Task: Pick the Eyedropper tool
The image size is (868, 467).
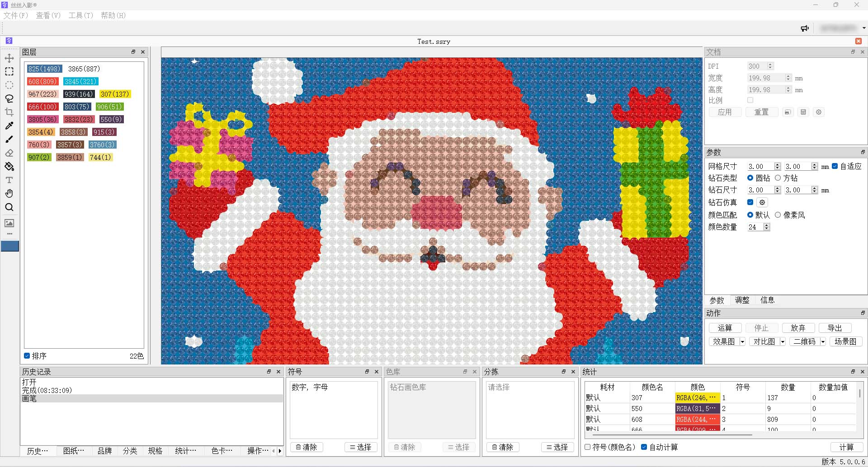Action: [x=9, y=126]
